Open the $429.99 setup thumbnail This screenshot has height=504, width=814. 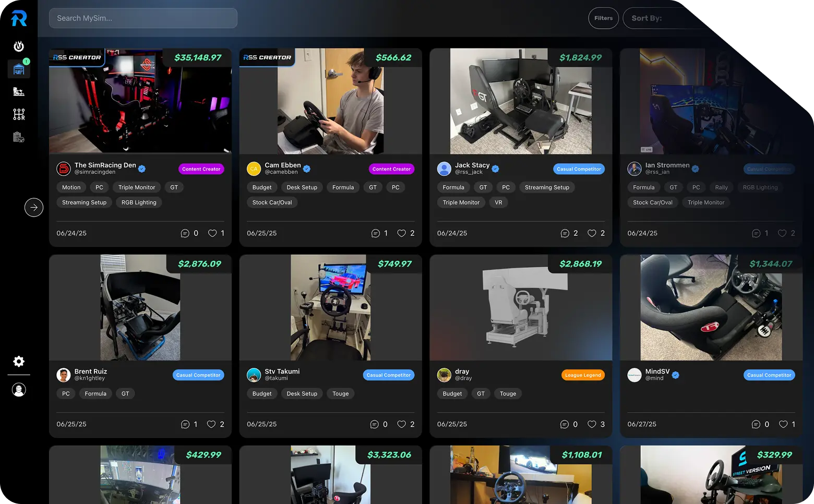click(x=140, y=475)
